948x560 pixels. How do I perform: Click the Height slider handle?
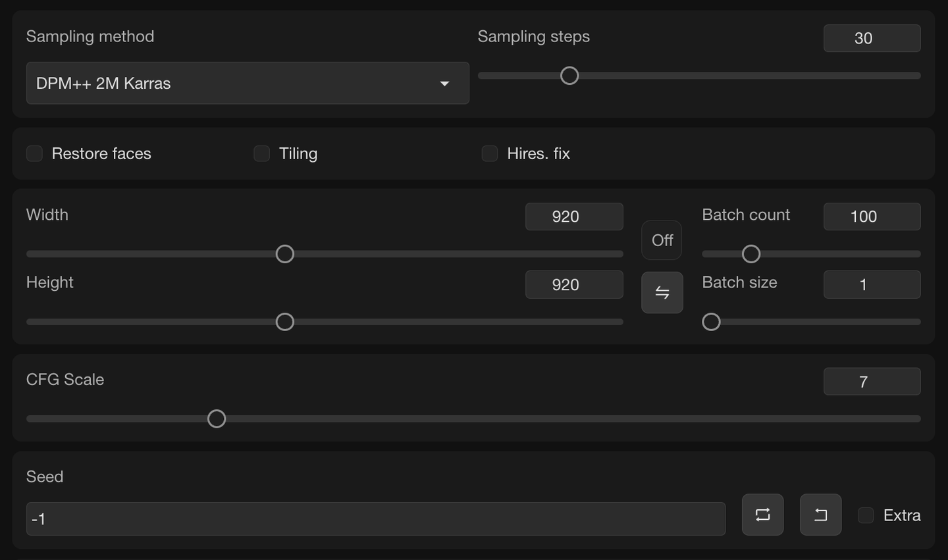point(284,322)
